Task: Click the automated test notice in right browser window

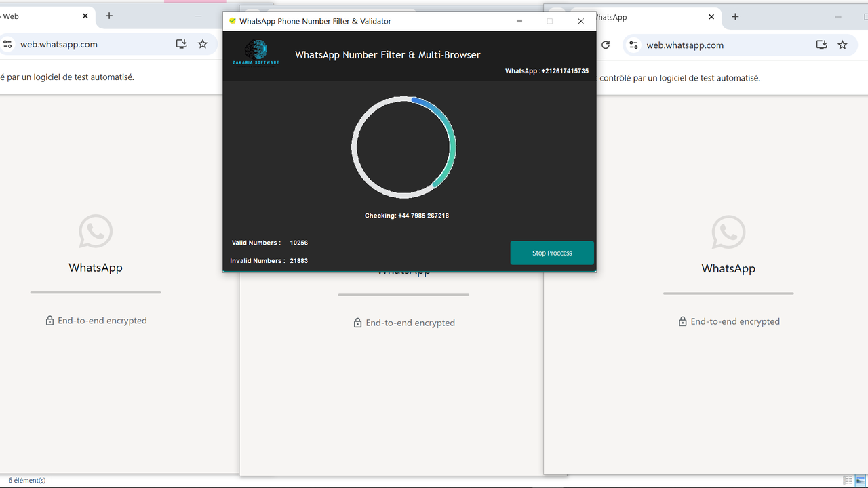Action: tap(678, 78)
